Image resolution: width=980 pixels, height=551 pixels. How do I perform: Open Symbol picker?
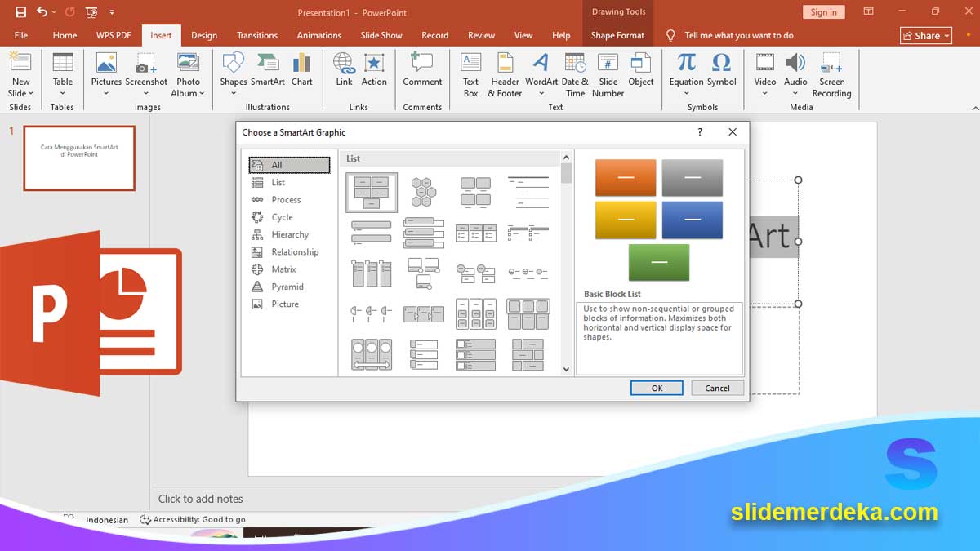coord(721,70)
